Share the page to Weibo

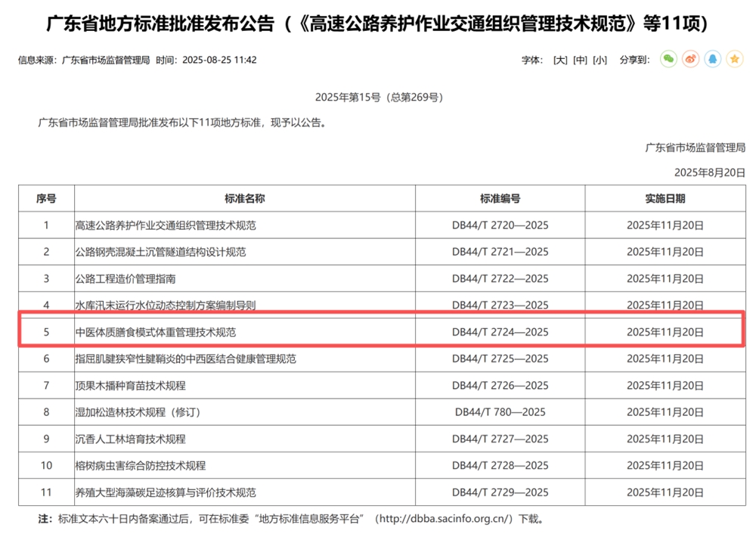click(690, 60)
